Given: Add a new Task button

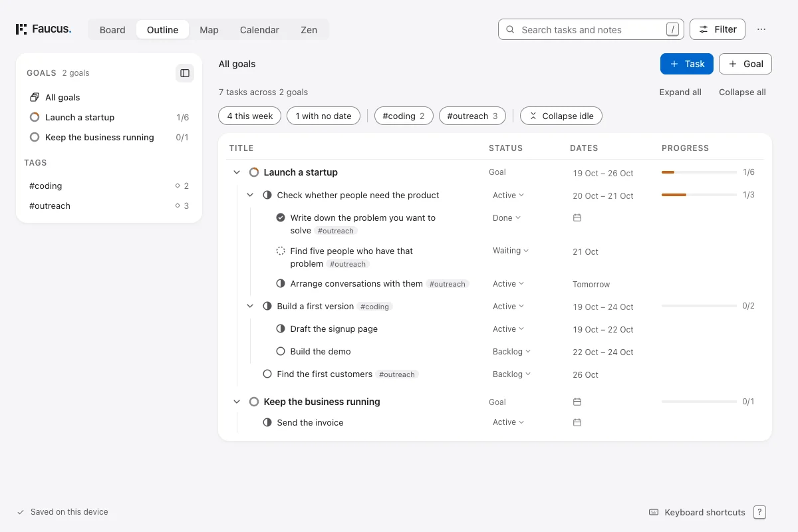Looking at the screenshot, I should coord(687,64).
